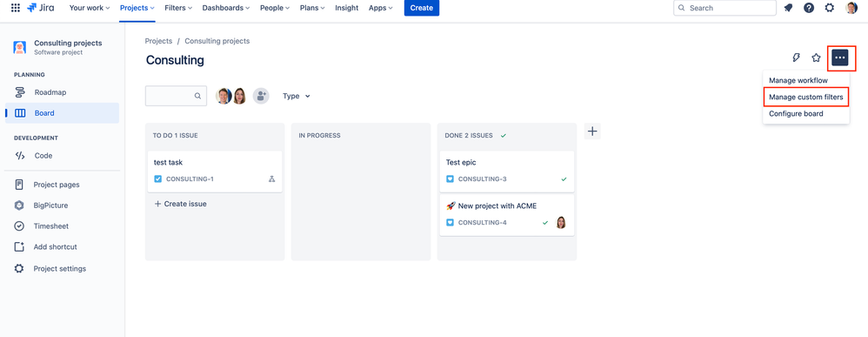Click the board search input box
Image resolution: width=868 pixels, height=337 pixels.
(x=176, y=96)
